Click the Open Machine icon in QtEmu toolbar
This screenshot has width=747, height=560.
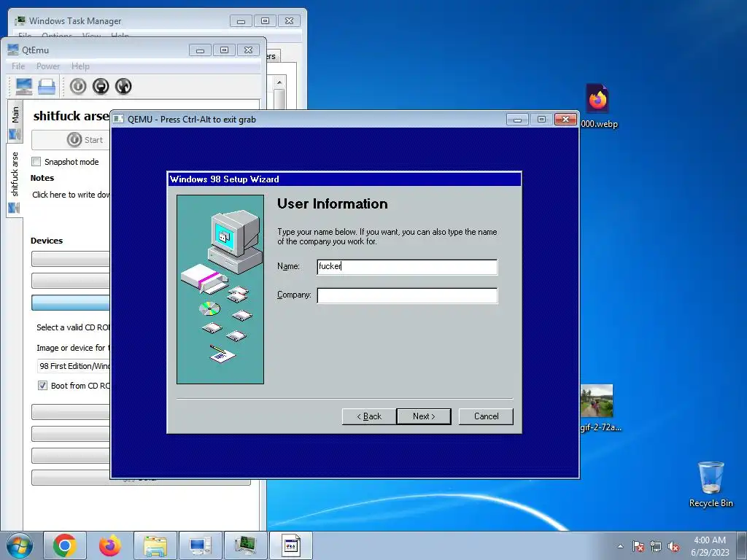47,86
